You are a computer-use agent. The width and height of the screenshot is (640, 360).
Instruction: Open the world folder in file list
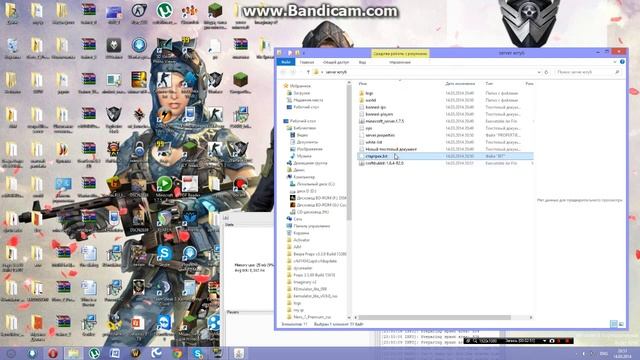371,100
